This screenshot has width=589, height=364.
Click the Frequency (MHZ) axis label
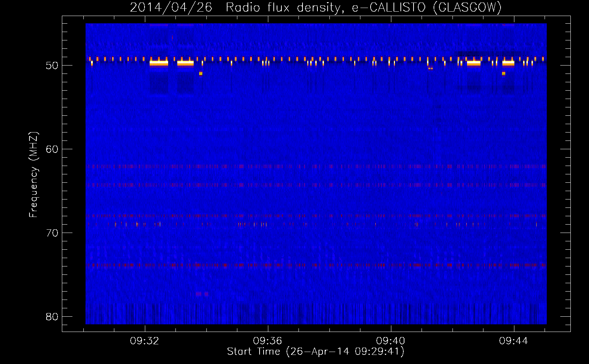(33, 175)
